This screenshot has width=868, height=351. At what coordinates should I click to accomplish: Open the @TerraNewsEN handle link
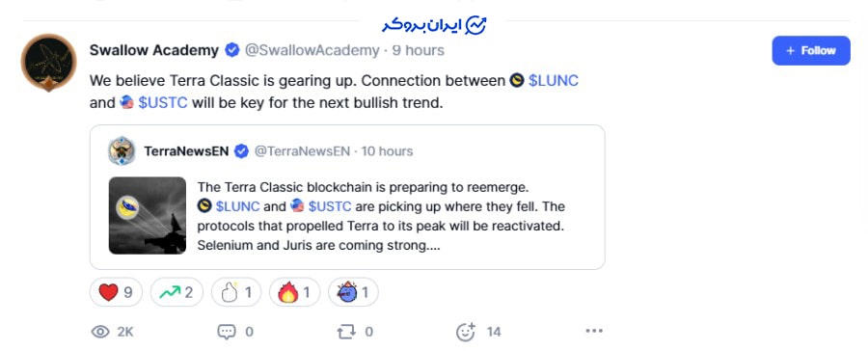click(x=302, y=151)
